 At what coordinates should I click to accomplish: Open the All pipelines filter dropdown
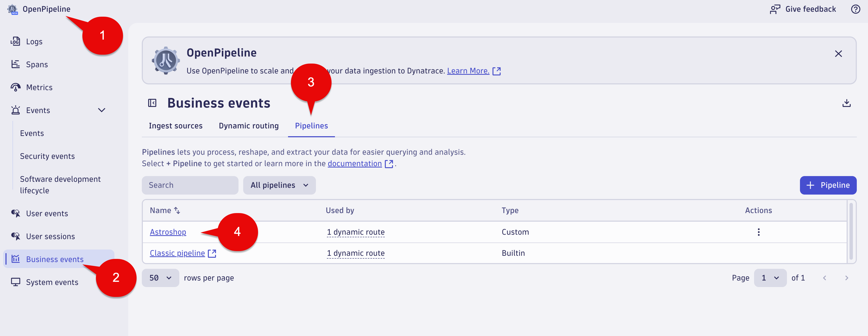coord(279,185)
